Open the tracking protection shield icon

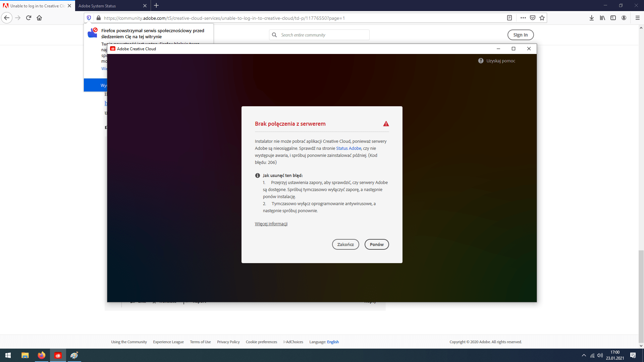pyautogui.click(x=89, y=18)
